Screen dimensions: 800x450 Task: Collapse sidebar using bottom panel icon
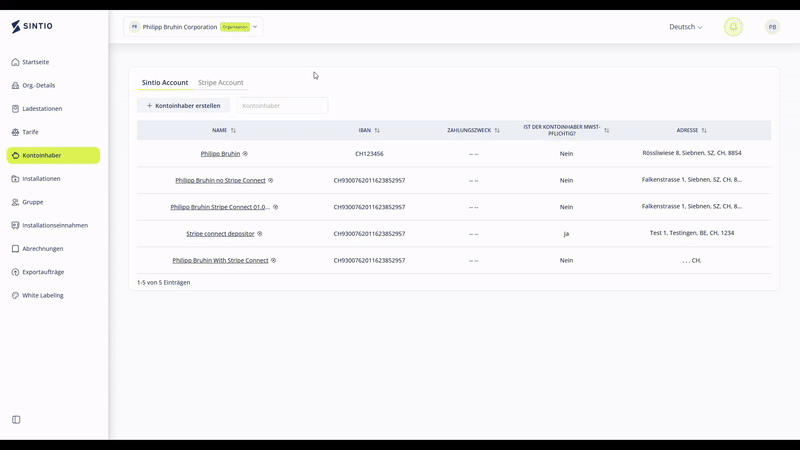click(16, 419)
